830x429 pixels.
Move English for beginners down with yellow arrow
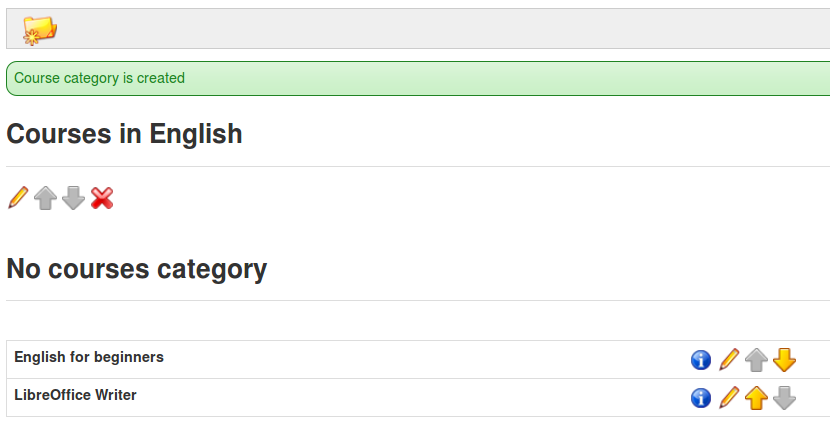784,360
